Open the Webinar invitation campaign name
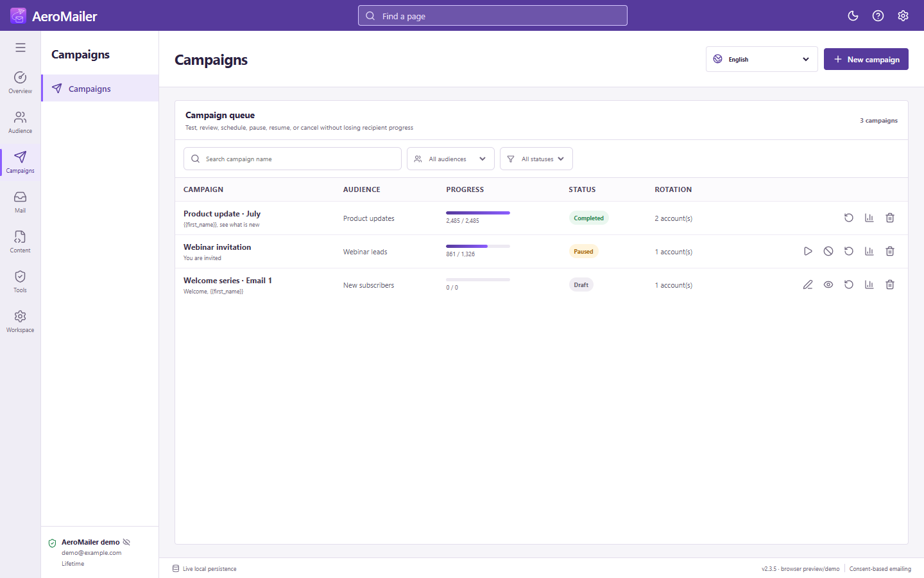Screen dimensions: 924x578 217,247
